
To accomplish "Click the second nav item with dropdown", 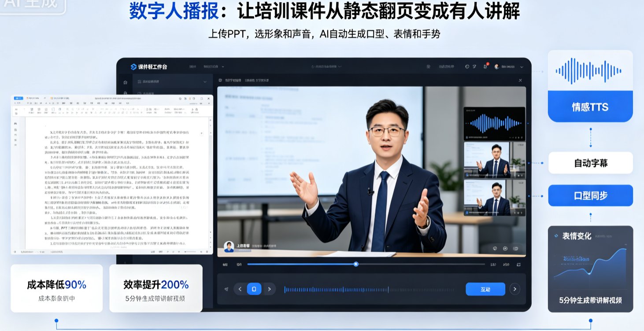I will 214,67.
